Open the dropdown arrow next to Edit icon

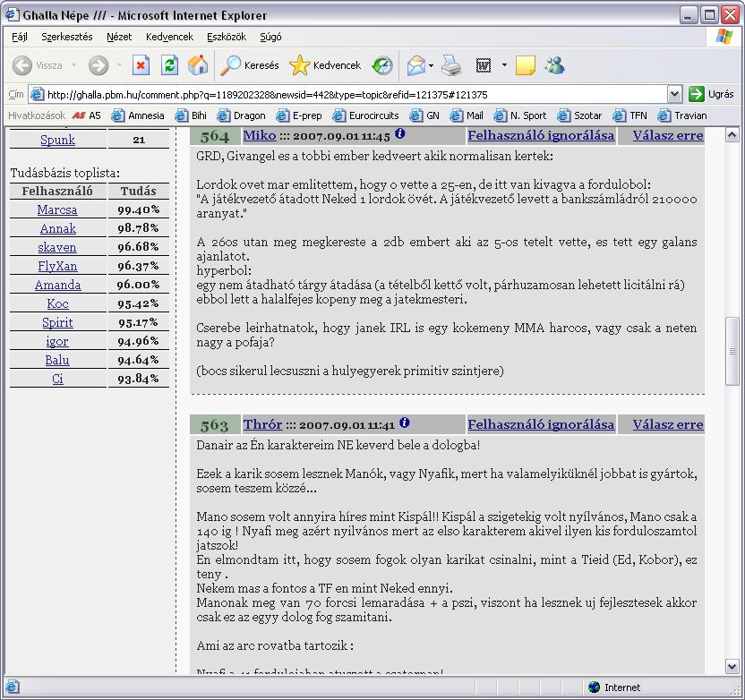click(x=504, y=65)
